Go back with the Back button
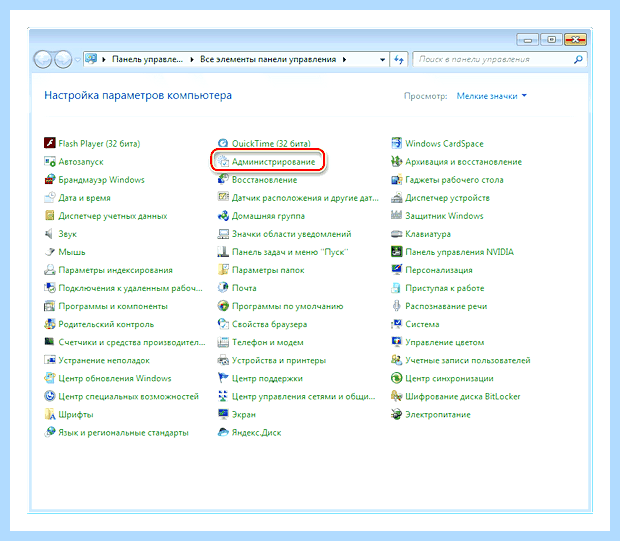Viewport: 620px width, 541px height. [43, 60]
